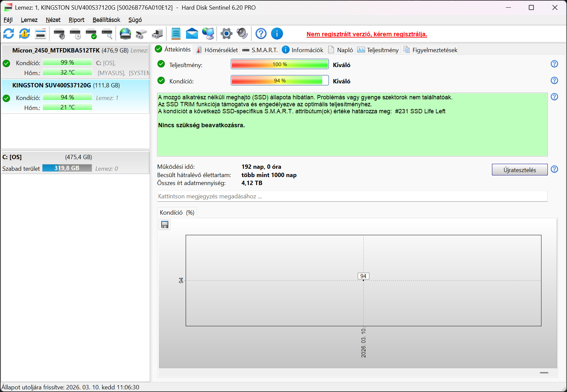Click help icon next to Újratesztelés button
The image size is (567, 392).
click(x=554, y=169)
